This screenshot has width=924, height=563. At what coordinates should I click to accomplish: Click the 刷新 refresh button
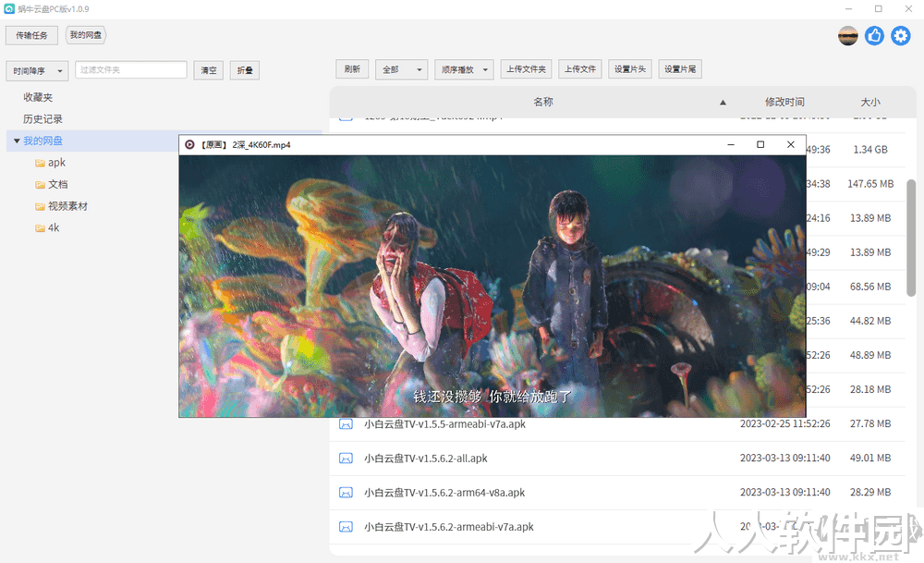point(352,69)
